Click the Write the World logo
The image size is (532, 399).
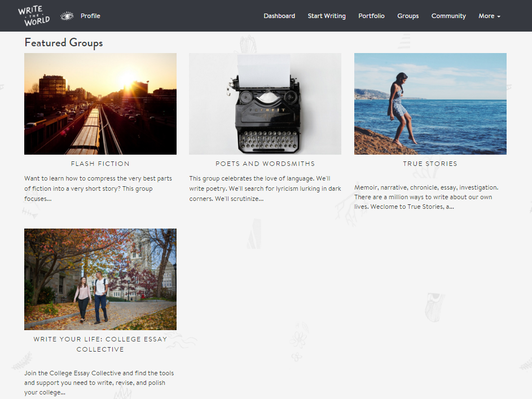pos(34,16)
